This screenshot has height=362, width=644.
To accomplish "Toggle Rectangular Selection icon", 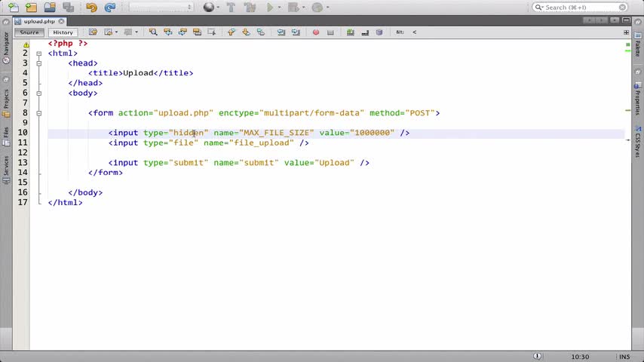I will point(211,32).
